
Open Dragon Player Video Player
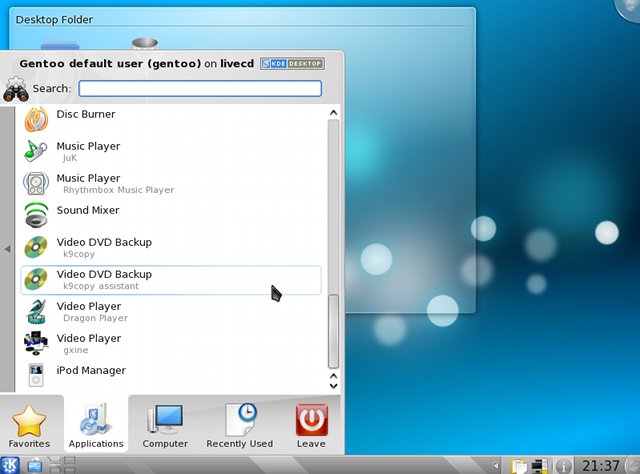(171, 312)
